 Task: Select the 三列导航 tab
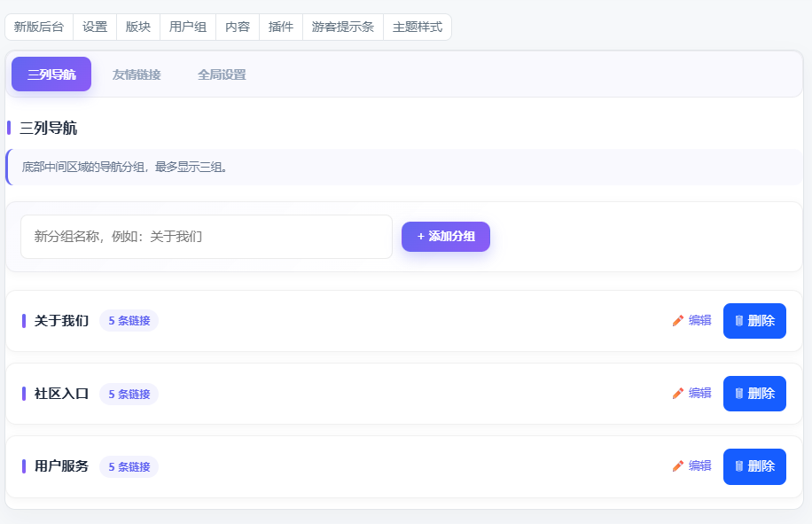(51, 74)
